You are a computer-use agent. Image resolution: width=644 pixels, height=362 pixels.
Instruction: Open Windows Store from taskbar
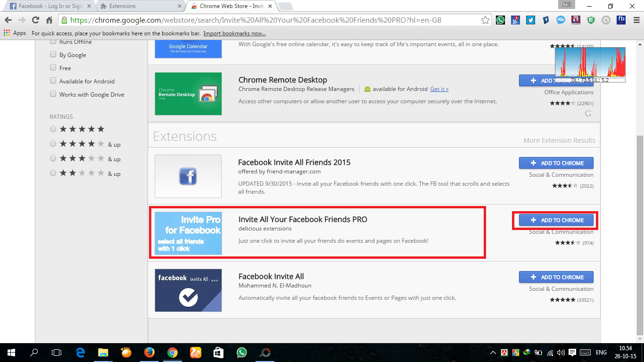click(218, 352)
